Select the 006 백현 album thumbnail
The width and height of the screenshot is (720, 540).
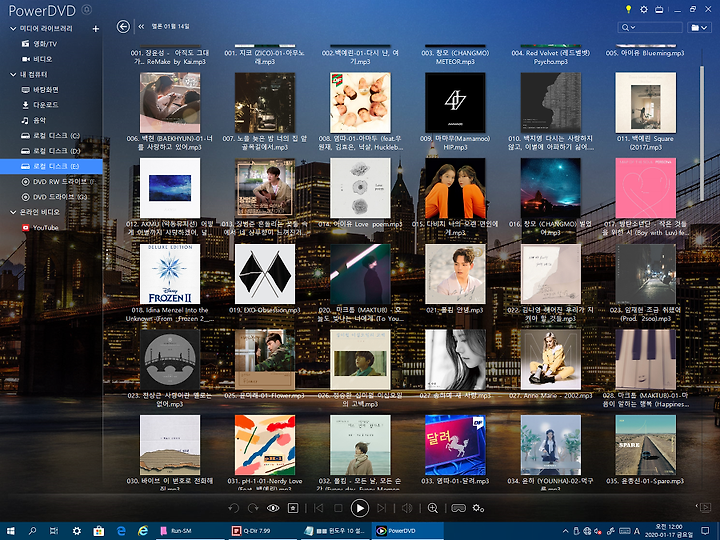point(170,103)
